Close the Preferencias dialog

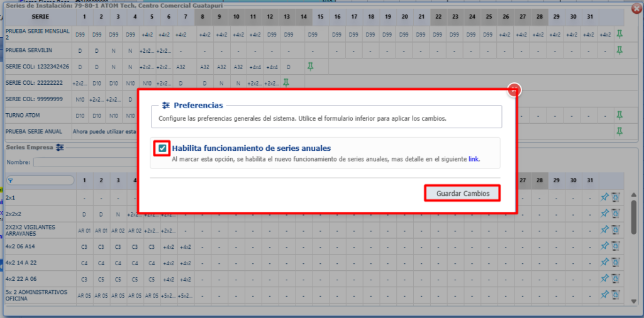pyautogui.click(x=514, y=90)
